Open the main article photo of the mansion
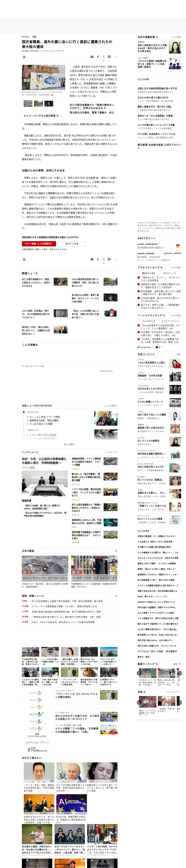 point(44,78)
